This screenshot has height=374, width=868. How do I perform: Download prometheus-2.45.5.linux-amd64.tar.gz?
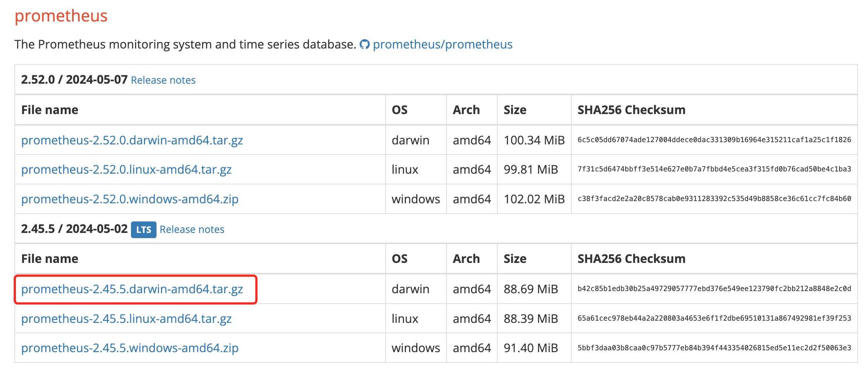[126, 318]
